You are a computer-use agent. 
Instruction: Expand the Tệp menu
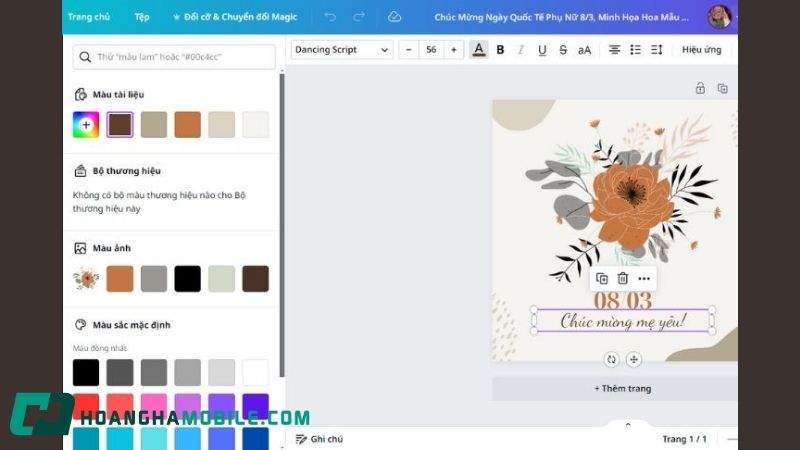[x=142, y=17]
